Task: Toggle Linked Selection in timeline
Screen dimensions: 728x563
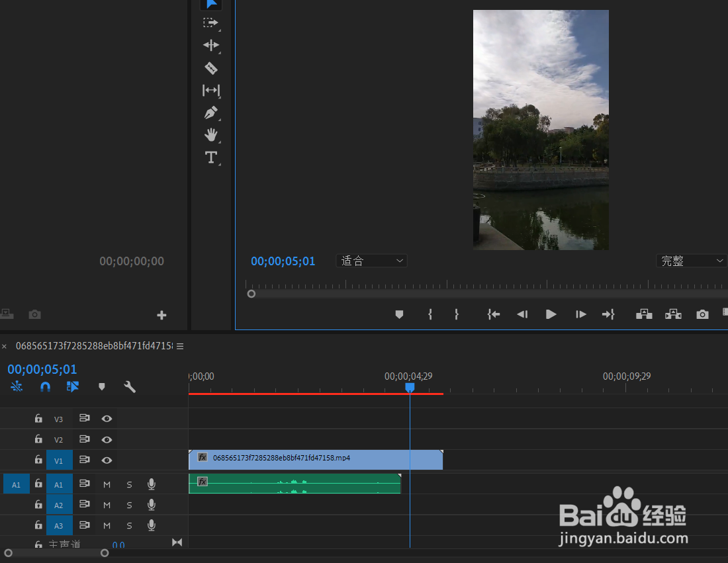Action: [x=73, y=386]
